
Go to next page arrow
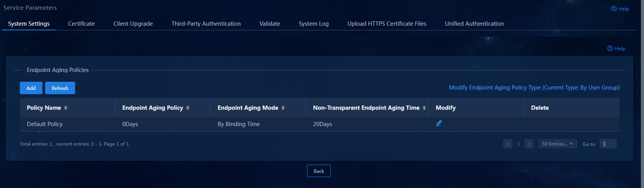pyautogui.click(x=529, y=144)
